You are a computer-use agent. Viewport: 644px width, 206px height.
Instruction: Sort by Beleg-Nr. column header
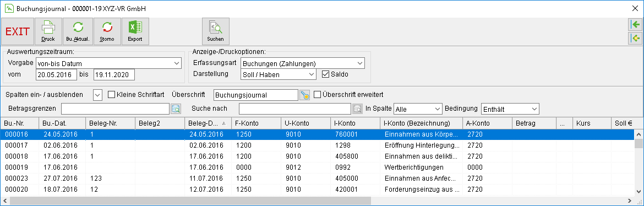click(110, 123)
